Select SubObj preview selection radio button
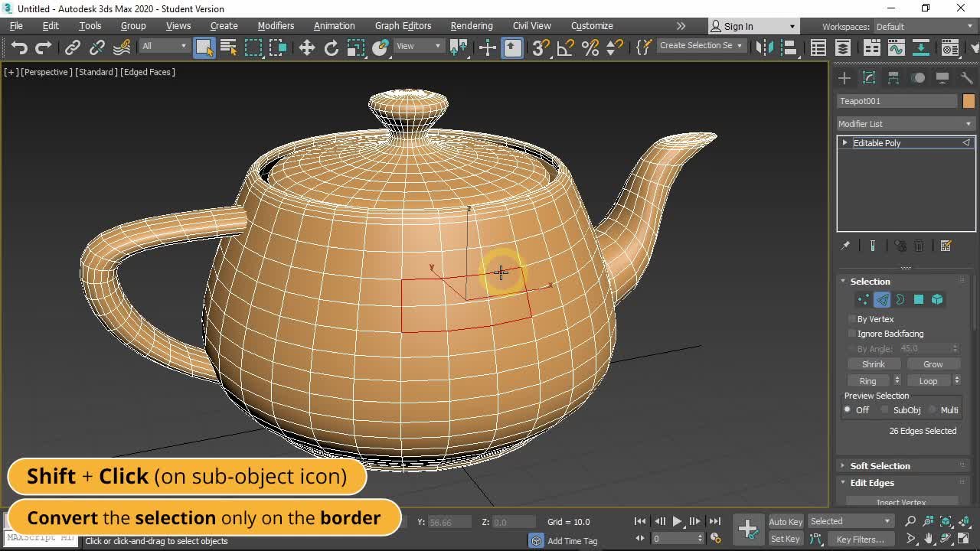Image resolution: width=980 pixels, height=551 pixels. click(884, 410)
